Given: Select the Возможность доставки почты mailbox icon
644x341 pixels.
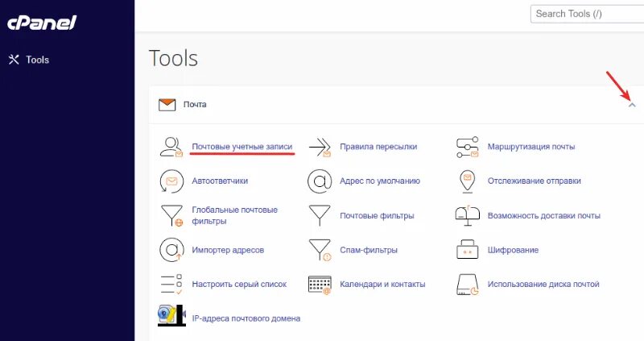Looking at the screenshot, I should coord(468,215).
